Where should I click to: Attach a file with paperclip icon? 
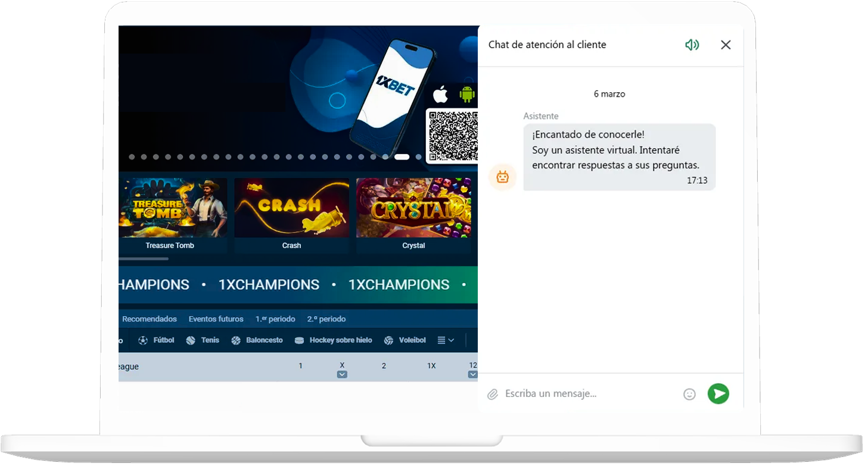[493, 394]
